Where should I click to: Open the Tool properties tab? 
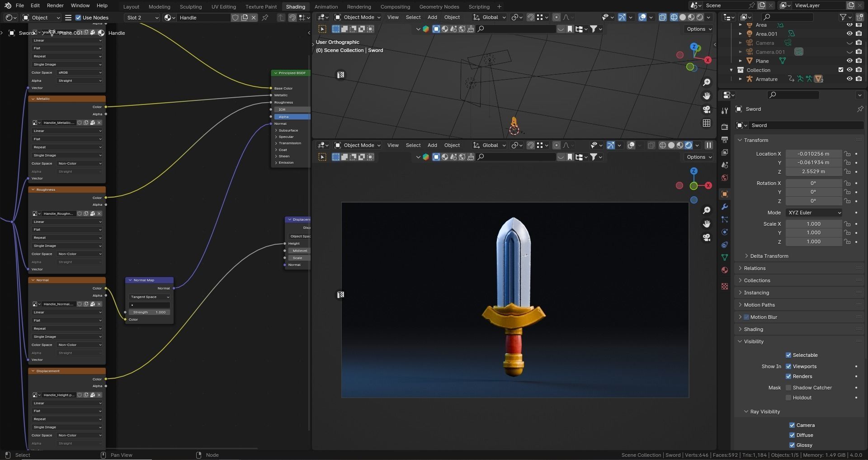coord(725,111)
